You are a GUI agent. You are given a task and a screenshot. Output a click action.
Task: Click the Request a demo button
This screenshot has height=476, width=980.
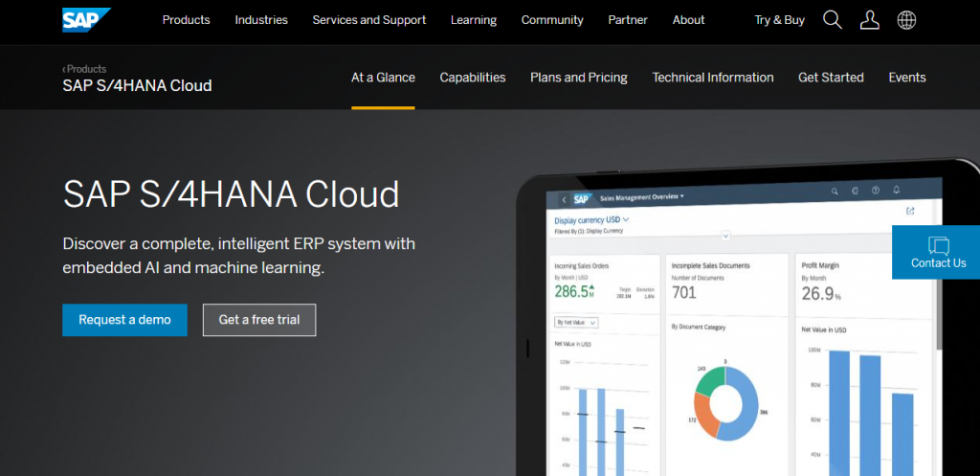(x=124, y=320)
